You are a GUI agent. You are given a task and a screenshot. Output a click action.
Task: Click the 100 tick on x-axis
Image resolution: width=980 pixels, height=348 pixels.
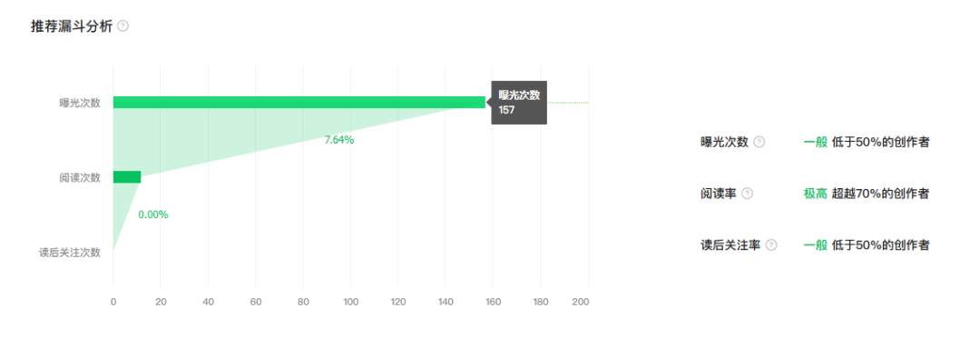click(350, 302)
